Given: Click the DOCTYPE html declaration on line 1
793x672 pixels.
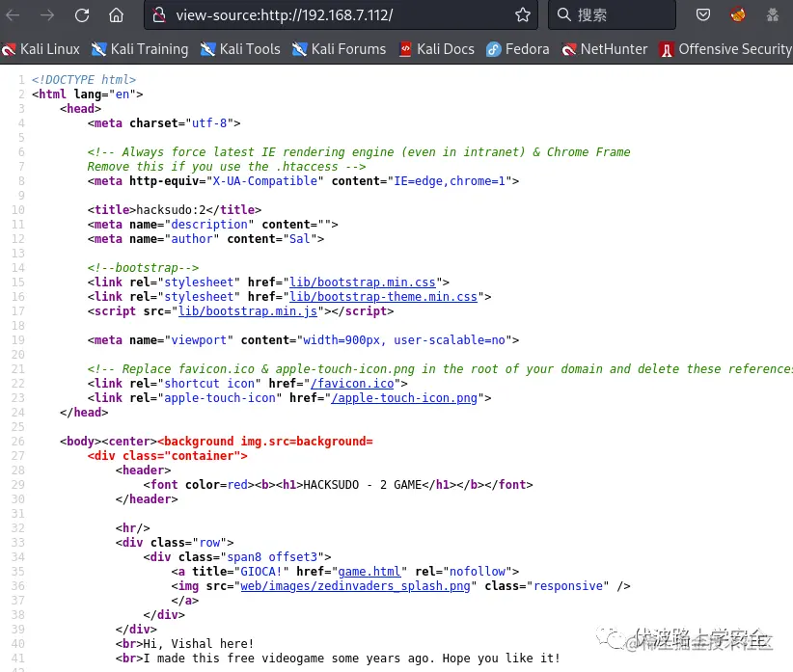Looking at the screenshot, I should (84, 80).
